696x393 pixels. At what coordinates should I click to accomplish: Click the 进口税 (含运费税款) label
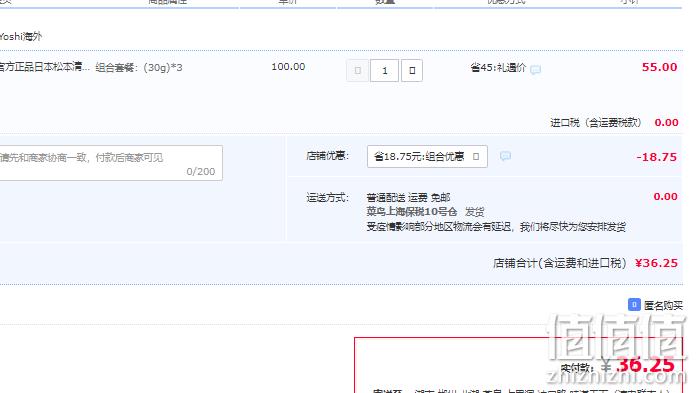pos(596,123)
